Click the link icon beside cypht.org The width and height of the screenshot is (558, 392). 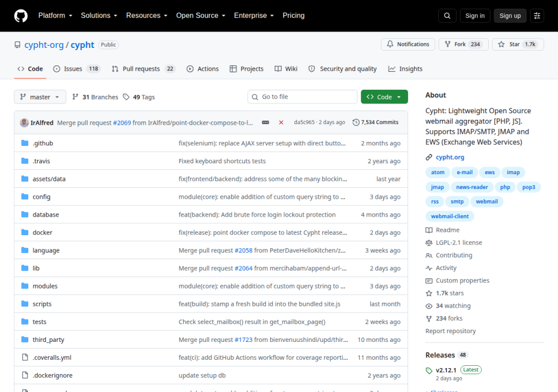[429, 157]
